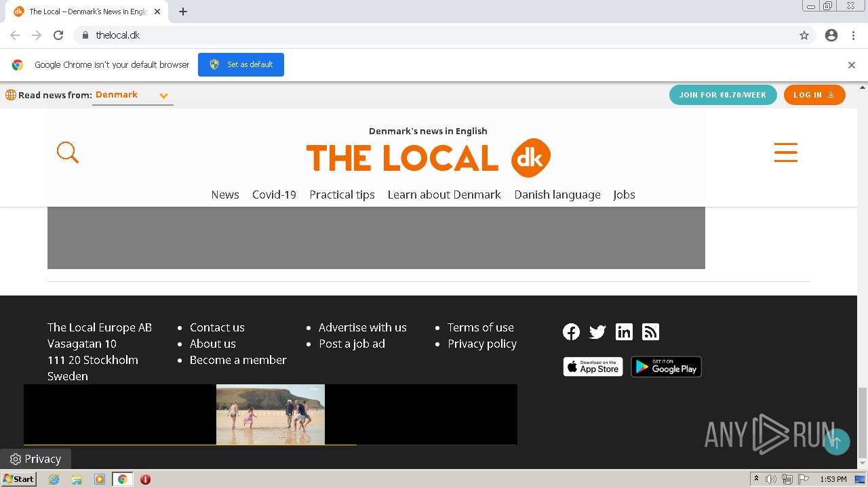This screenshot has height=488, width=868.
Task: Click the taskbar clock showing 1:53 PM
Action: [833, 479]
